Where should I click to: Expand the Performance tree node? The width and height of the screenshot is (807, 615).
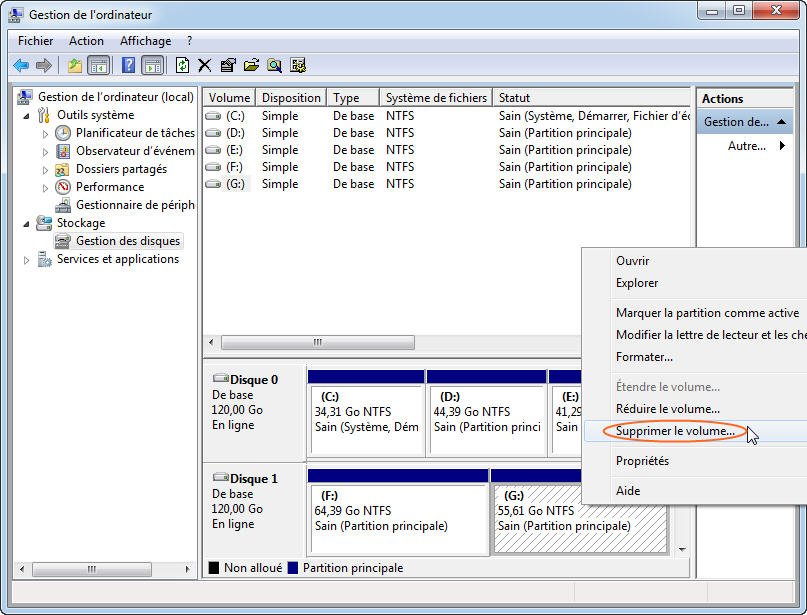pyautogui.click(x=45, y=188)
